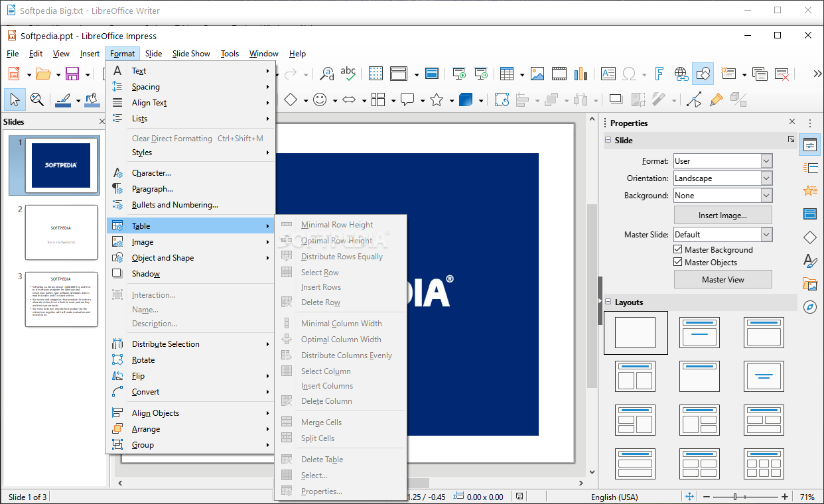Choose Bullets and Numbering... menu entry
The image size is (824, 504).
click(x=190, y=205)
